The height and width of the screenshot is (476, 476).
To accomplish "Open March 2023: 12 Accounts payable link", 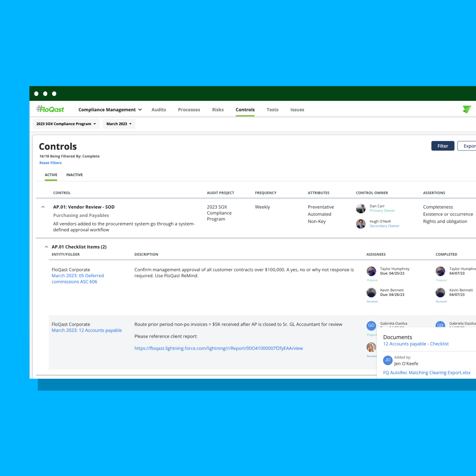I will tap(87, 330).
